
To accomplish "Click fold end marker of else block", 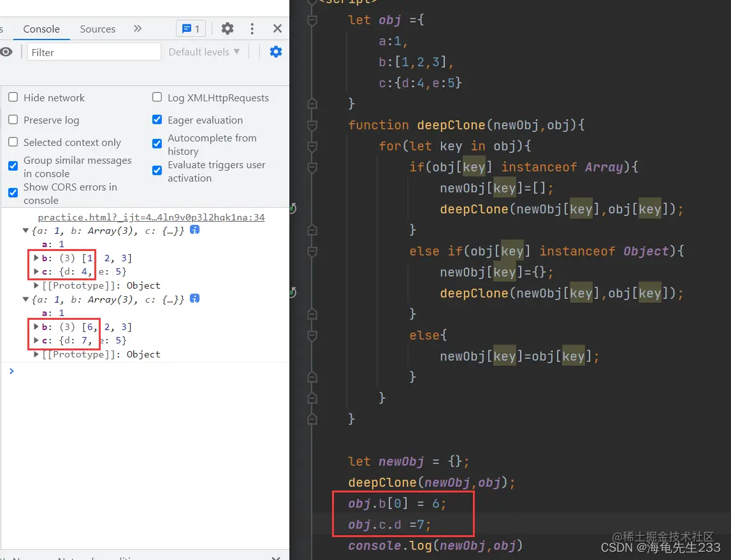I will [312, 377].
